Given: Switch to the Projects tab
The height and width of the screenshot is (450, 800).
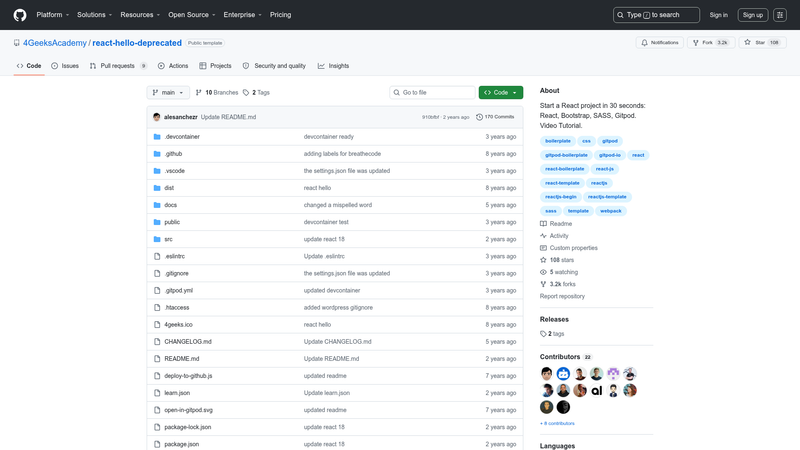Looking at the screenshot, I should pyautogui.click(x=215, y=66).
